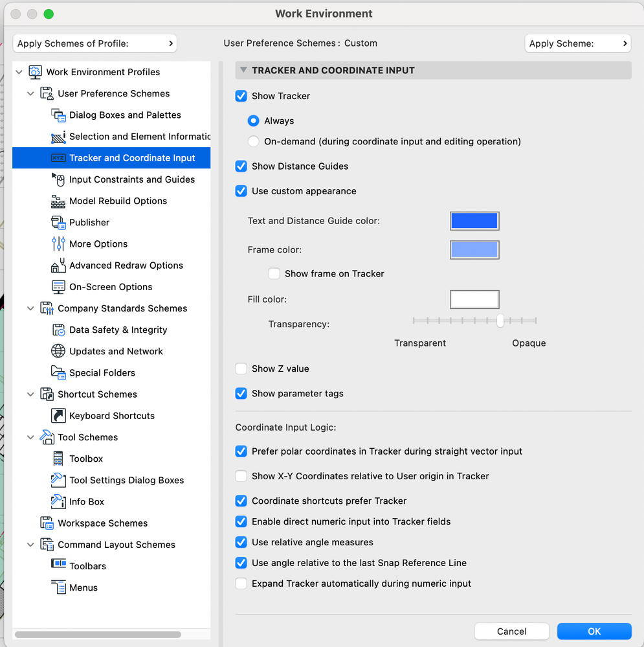Click the On-Screen Options icon
The width and height of the screenshot is (644, 647).
[x=58, y=287]
